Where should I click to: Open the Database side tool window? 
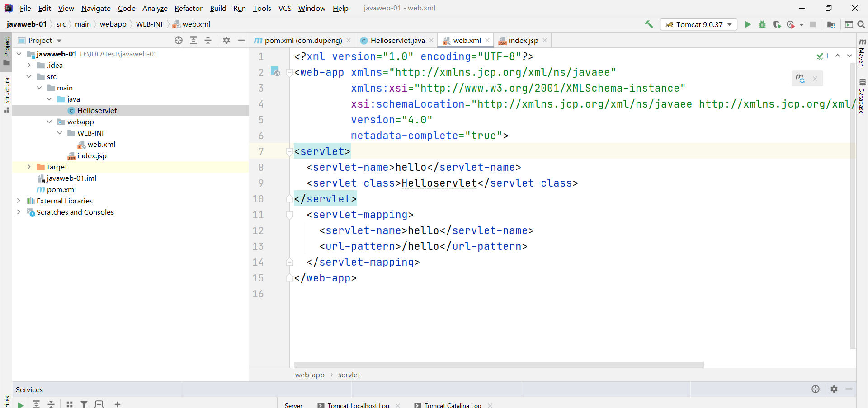(x=862, y=96)
